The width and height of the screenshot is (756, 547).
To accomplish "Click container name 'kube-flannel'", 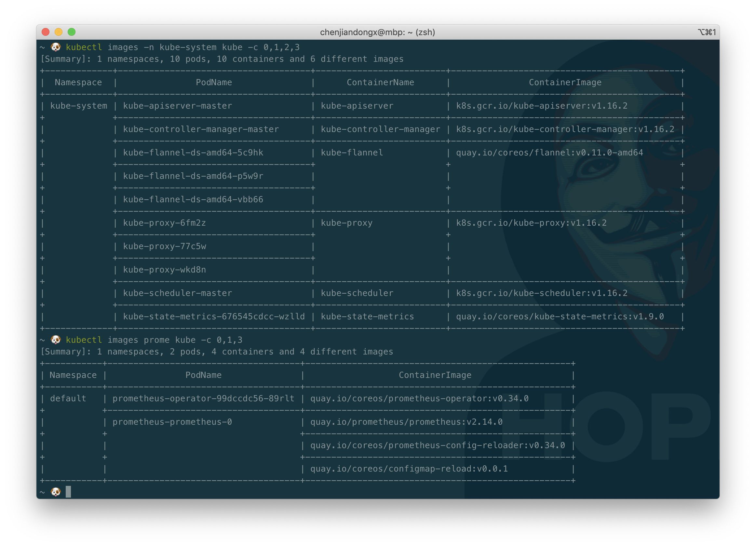I will [x=352, y=153].
